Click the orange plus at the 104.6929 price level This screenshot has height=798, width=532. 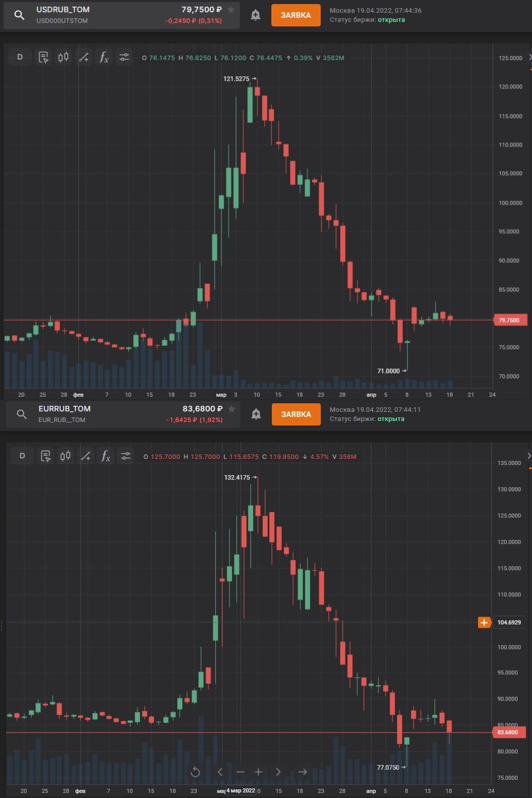(x=484, y=622)
